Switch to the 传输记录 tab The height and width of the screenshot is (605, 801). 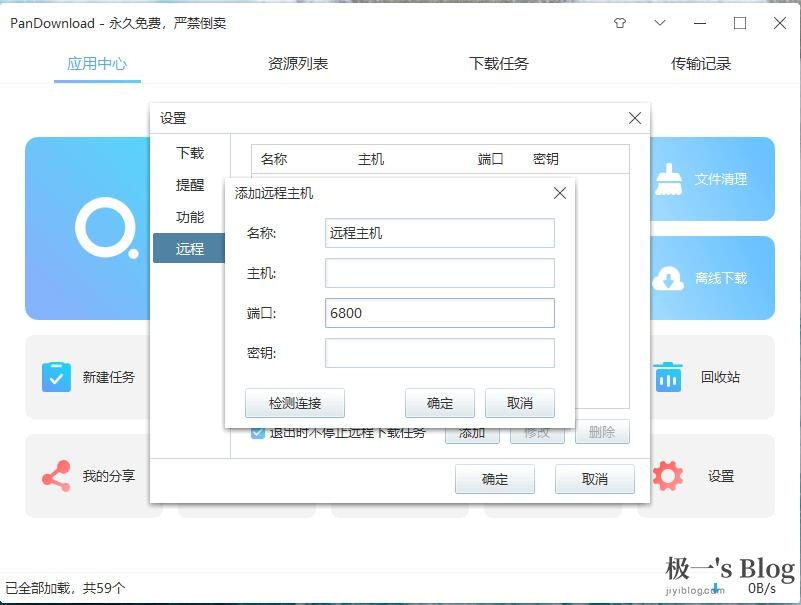click(700, 63)
